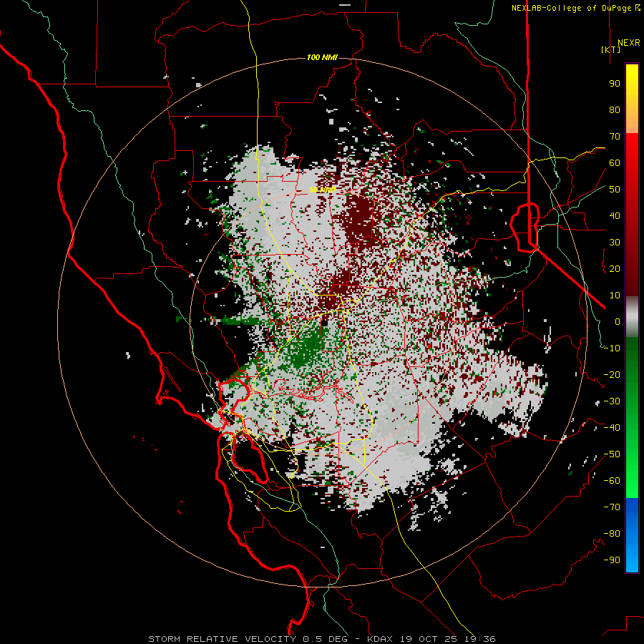
Task: Pick the blue color bar segment at the bottom
Action: 632,535
